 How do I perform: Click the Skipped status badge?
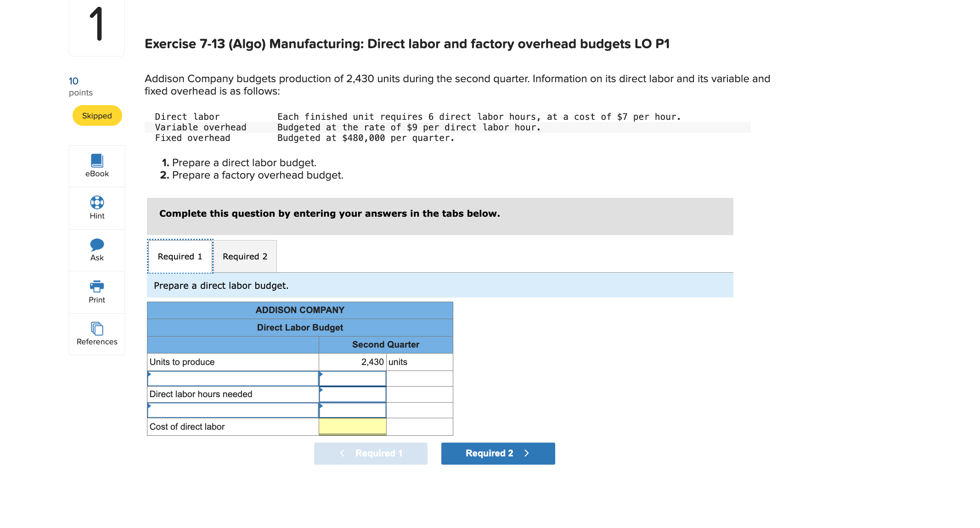(x=97, y=116)
